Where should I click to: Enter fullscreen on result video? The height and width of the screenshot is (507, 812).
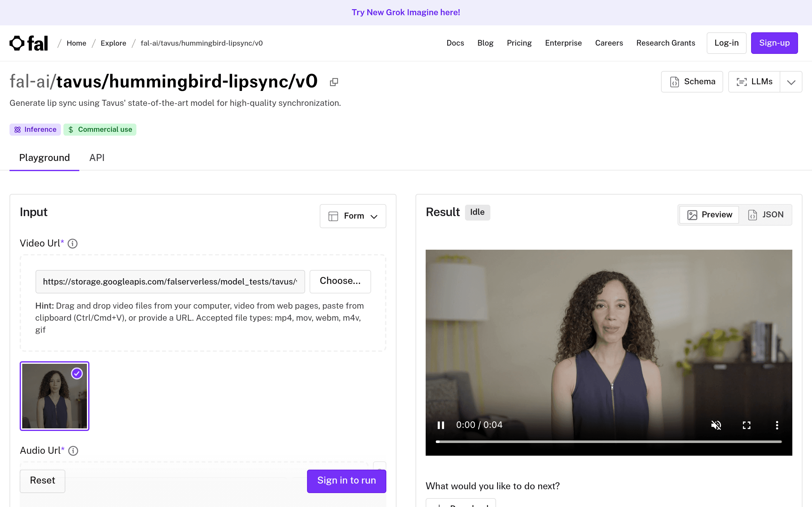point(747,425)
